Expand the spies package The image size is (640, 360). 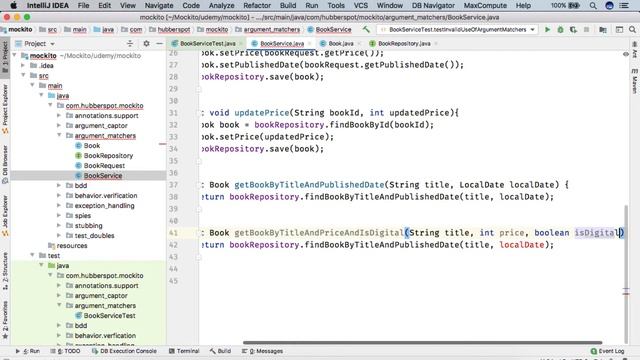coord(59,215)
